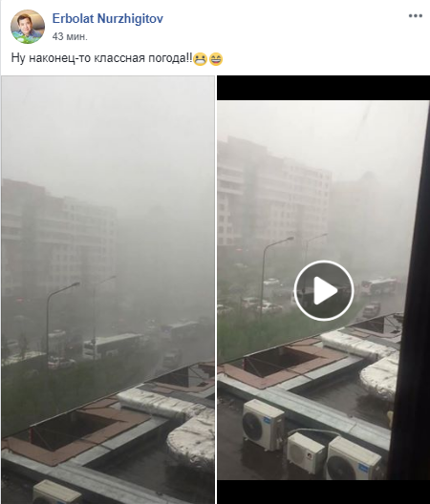
Task: Click the black bar below the video
Action: pyautogui.click(x=324, y=493)
